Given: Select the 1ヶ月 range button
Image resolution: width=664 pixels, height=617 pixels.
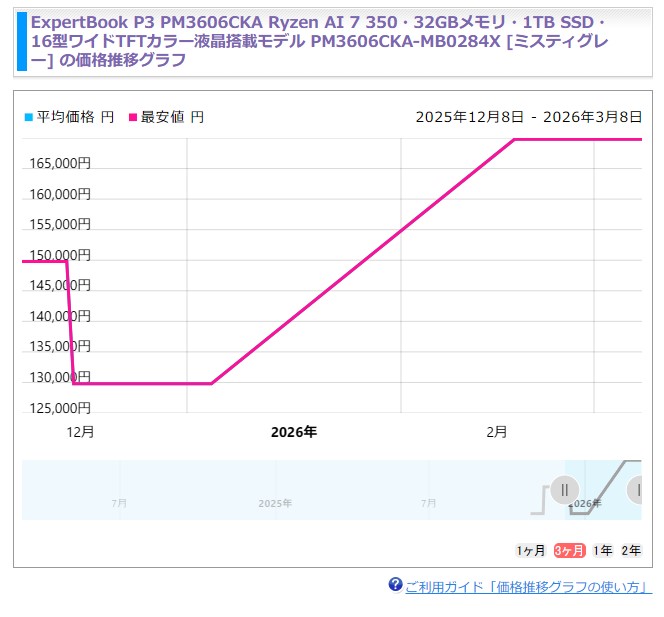Looking at the screenshot, I should (531, 551).
